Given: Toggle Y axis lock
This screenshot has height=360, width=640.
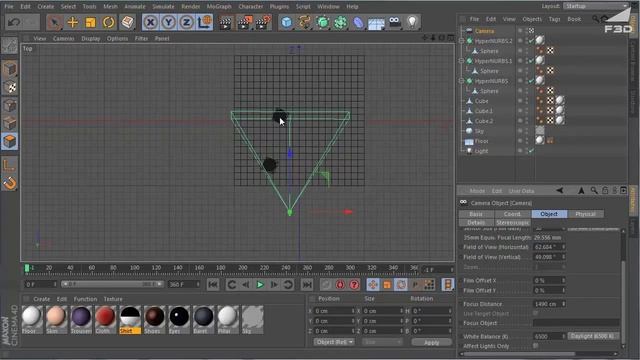Looking at the screenshot, I should tap(169, 22).
